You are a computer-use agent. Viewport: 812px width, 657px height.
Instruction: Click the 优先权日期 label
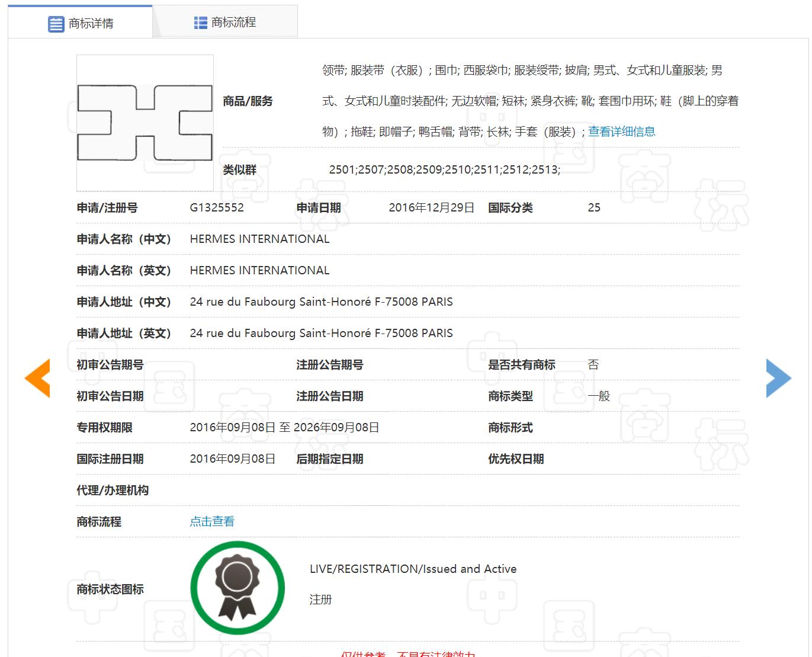click(x=516, y=459)
